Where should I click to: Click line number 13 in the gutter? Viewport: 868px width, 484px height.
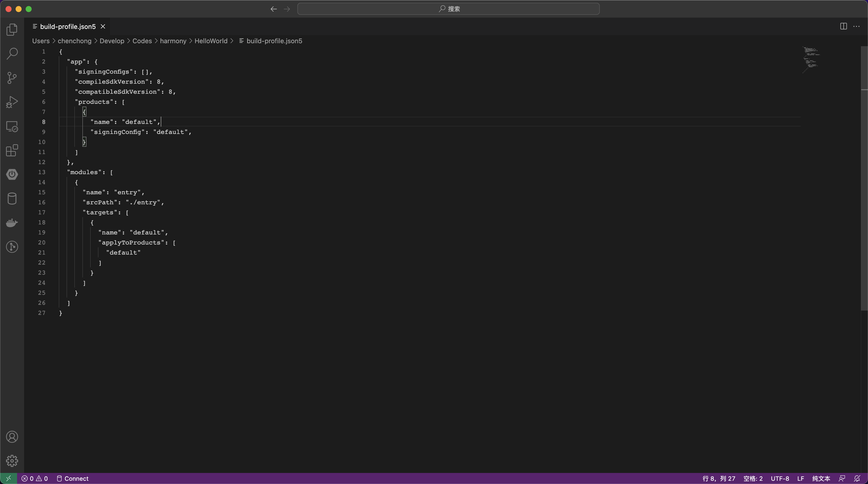click(41, 172)
